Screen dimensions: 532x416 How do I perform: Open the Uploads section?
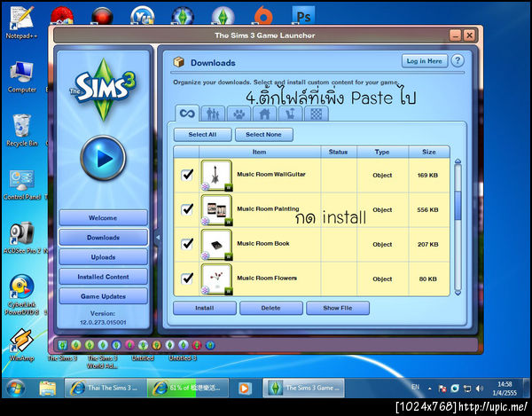point(103,257)
